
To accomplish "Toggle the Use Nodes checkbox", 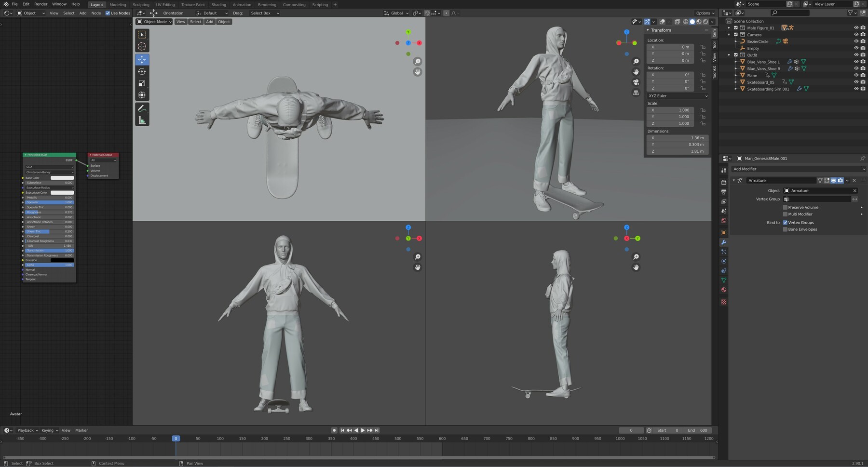I will tap(108, 13).
